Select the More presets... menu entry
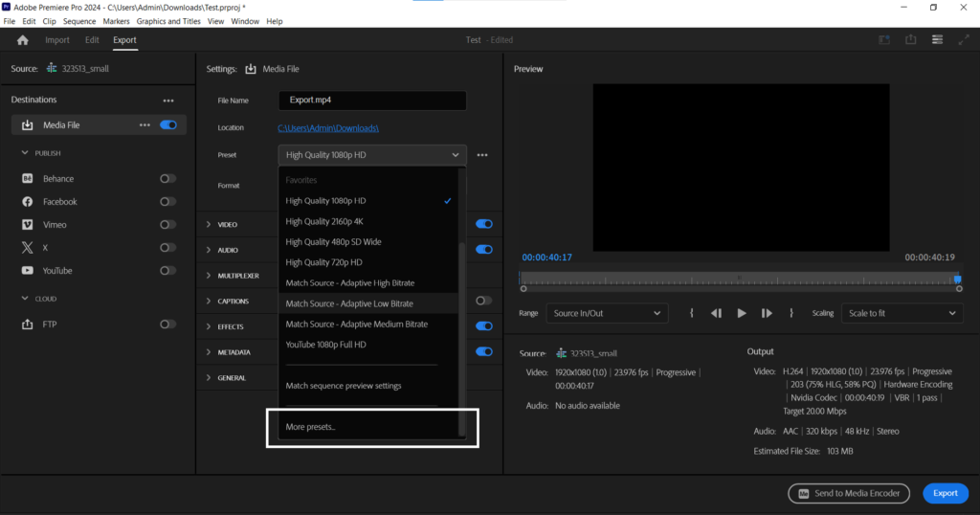 311,426
